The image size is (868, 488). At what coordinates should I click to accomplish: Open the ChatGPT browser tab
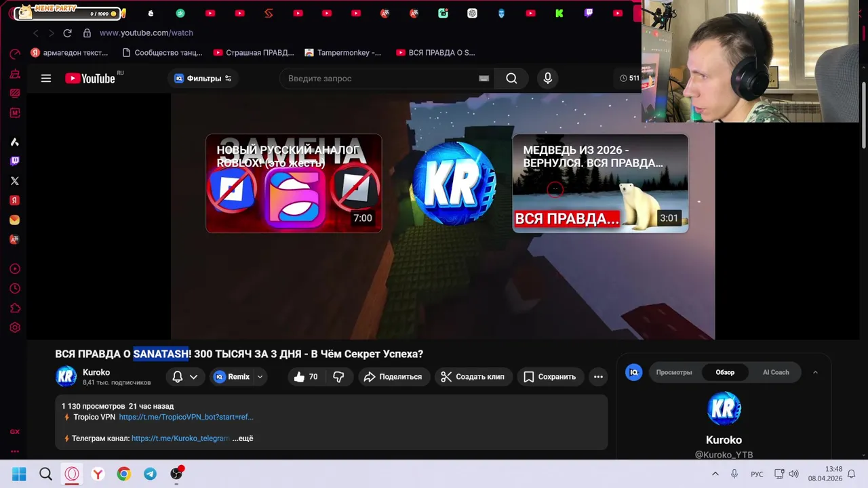[472, 13]
